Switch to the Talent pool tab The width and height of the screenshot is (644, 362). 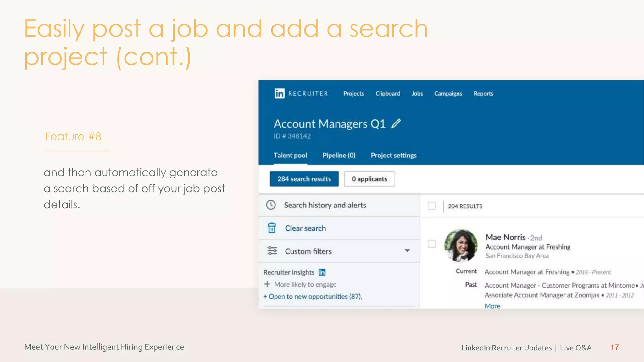(290, 155)
